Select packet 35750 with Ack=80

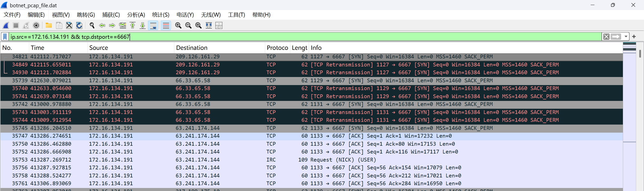pyautogui.click(x=311, y=144)
